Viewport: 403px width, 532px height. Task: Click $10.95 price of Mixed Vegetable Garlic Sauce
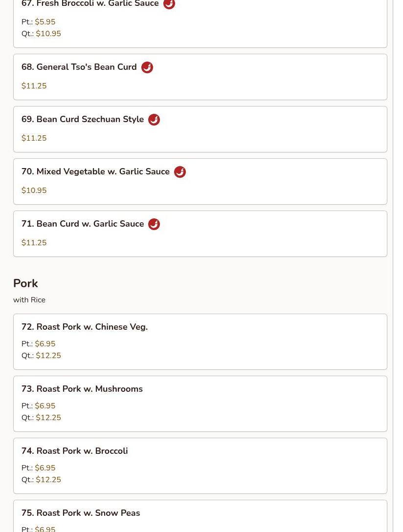click(x=34, y=191)
